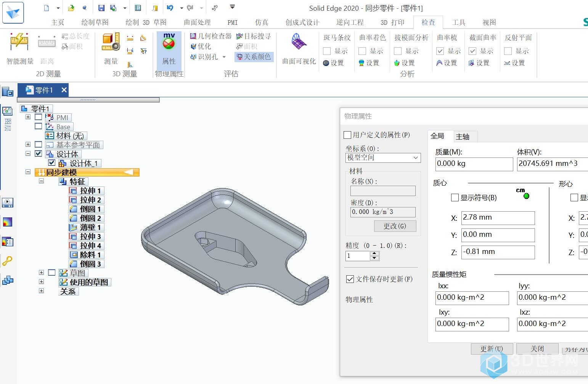The image size is (588, 384).
Task: Select 倒圆 3 feature in tree
Action: click(x=86, y=264)
